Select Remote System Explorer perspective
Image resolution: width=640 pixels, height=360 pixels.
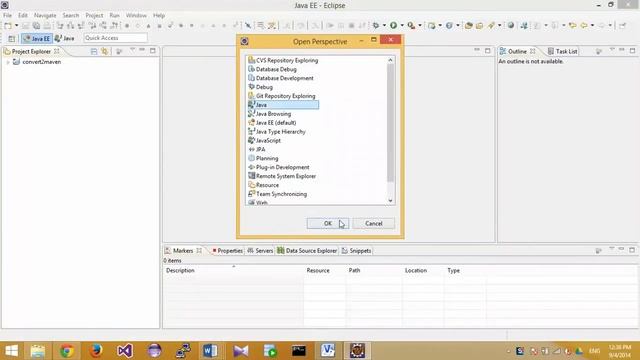point(282,176)
